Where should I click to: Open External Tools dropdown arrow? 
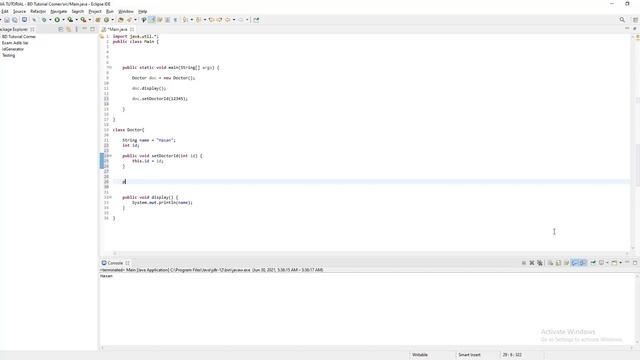tap(90, 20)
